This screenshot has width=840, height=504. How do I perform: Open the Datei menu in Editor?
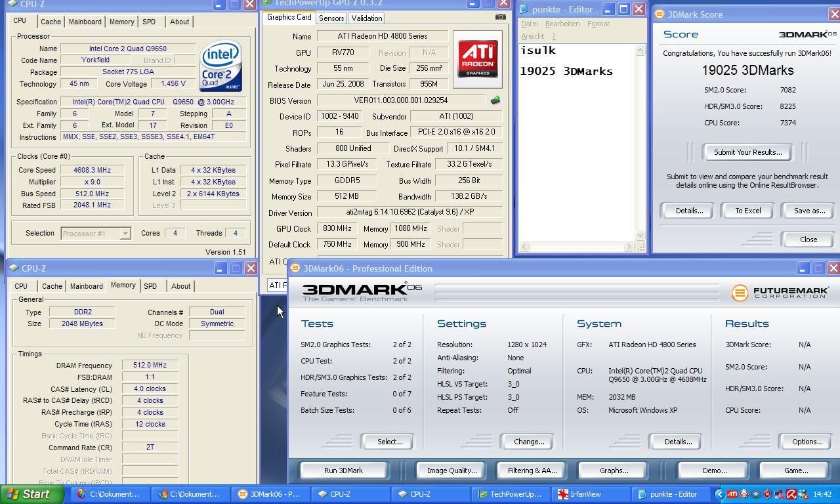tap(530, 24)
